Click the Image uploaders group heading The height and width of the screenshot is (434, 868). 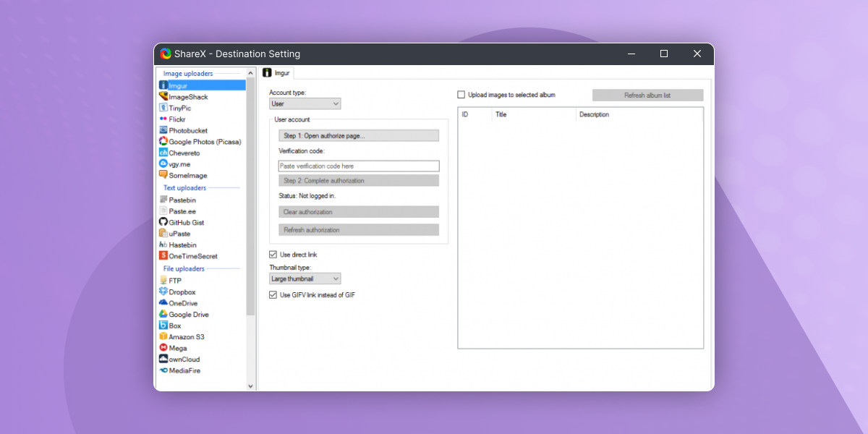coord(188,74)
